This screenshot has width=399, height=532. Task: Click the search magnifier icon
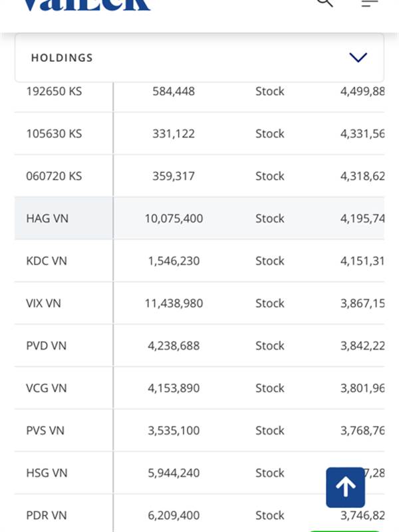pyautogui.click(x=325, y=3)
